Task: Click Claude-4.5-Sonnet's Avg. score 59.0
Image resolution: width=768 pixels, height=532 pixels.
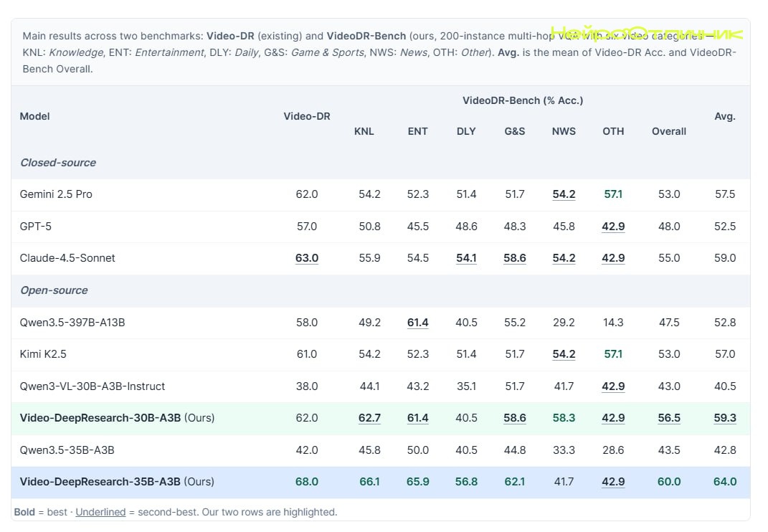Action: pyautogui.click(x=725, y=257)
